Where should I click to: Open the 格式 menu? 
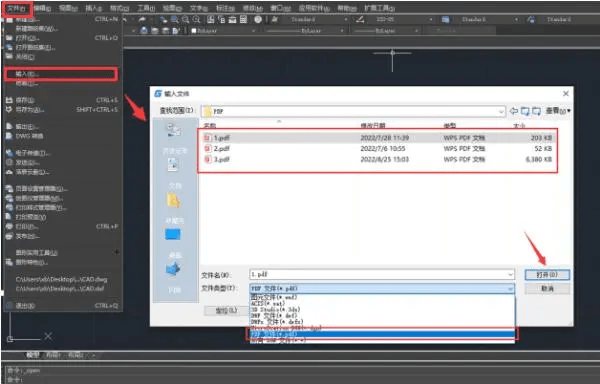click(119, 8)
